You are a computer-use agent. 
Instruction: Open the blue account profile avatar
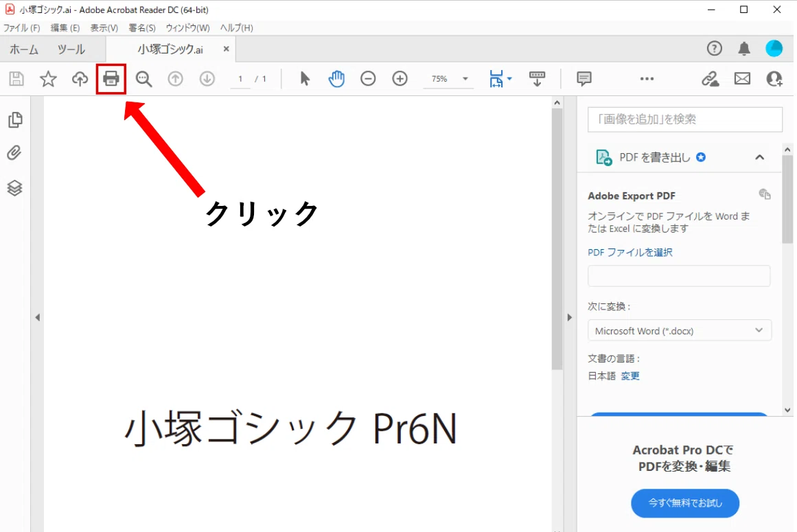click(x=774, y=48)
